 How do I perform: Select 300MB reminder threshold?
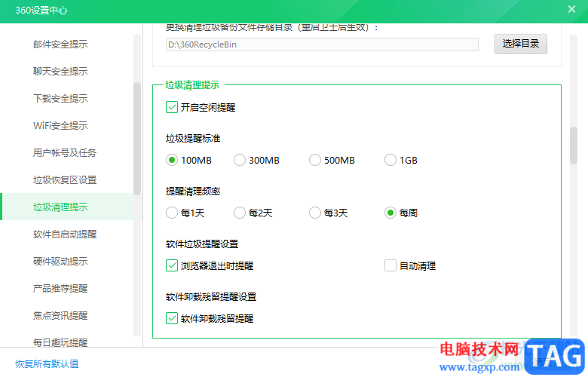tap(240, 160)
